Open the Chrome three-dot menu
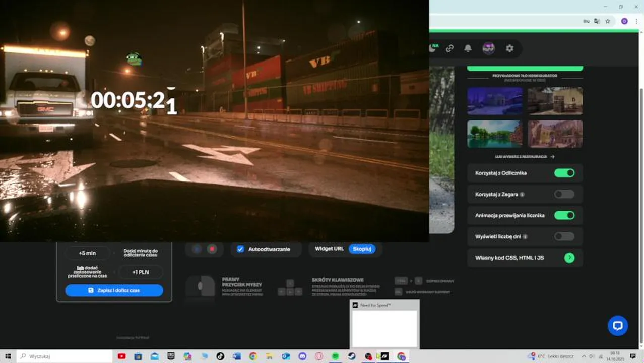 point(636,21)
